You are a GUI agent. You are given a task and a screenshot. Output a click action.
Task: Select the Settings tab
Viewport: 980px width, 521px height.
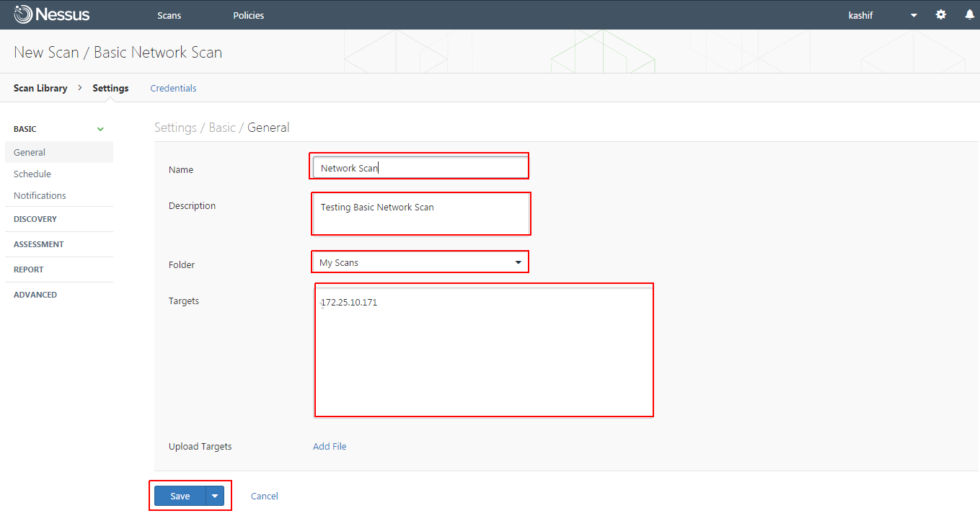110,88
